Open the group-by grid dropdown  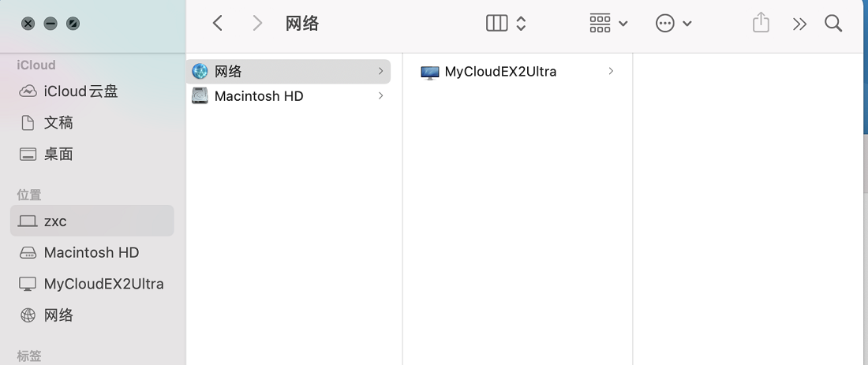(x=608, y=23)
